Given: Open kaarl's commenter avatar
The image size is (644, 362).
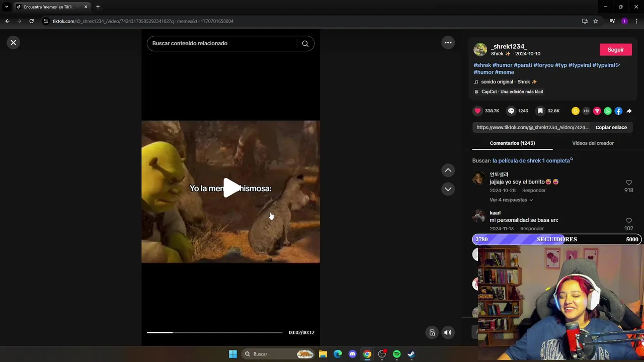Looking at the screenshot, I should click(479, 216).
